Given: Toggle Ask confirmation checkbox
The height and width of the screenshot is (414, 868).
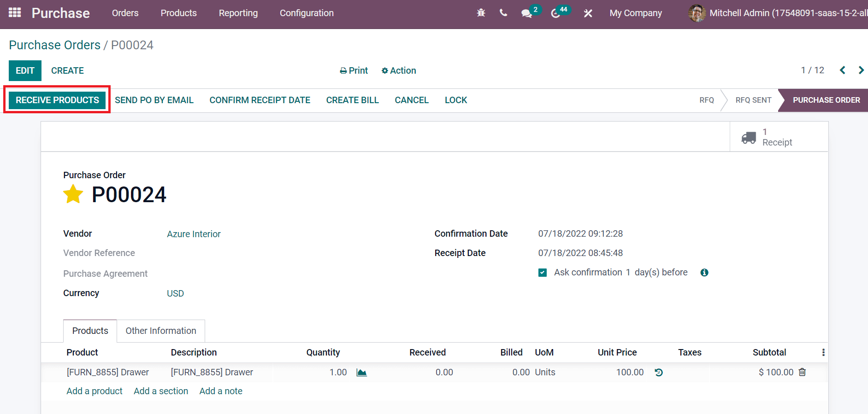Looking at the screenshot, I should pyautogui.click(x=543, y=273).
